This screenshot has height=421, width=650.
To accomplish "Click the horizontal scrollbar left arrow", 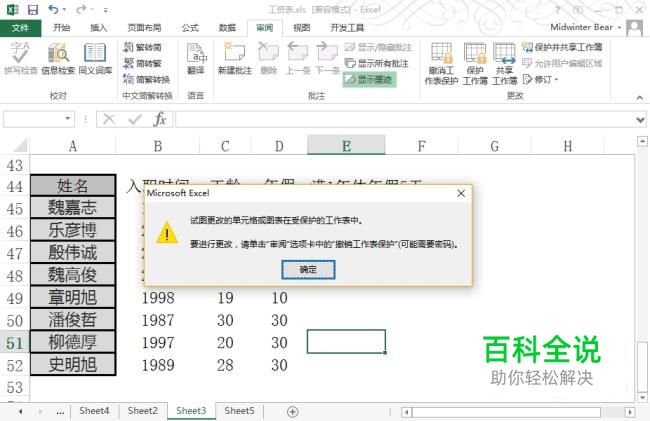I will pos(407,412).
